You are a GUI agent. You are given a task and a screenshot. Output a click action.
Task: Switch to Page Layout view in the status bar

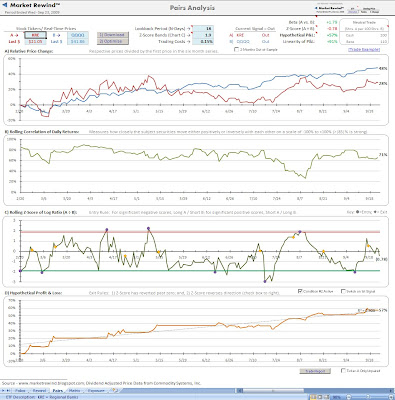coord(320,397)
